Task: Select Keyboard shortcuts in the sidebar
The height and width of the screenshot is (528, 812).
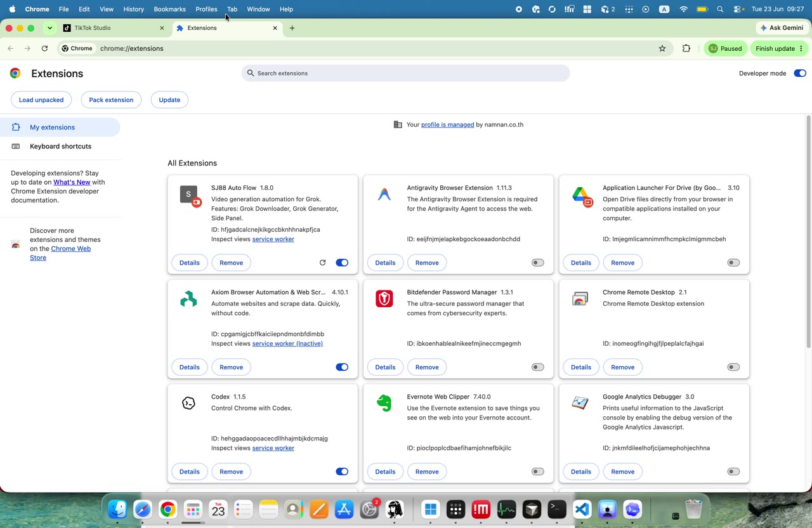Action: coord(60,147)
